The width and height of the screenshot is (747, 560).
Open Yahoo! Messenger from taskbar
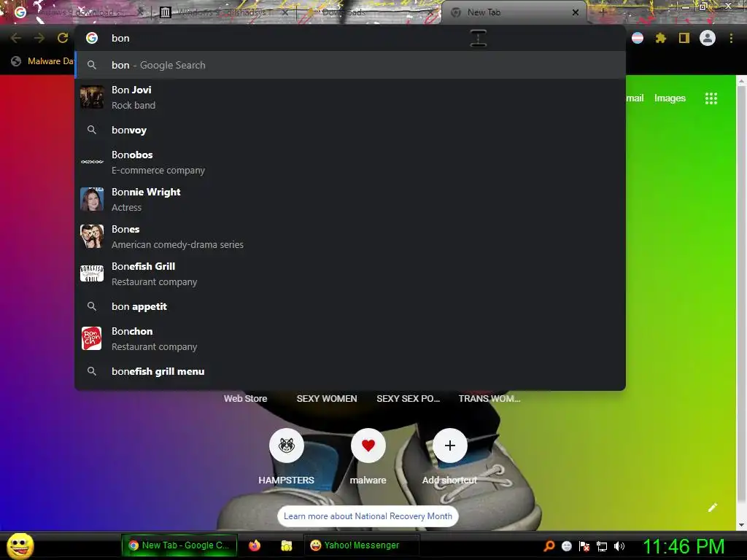(361, 545)
